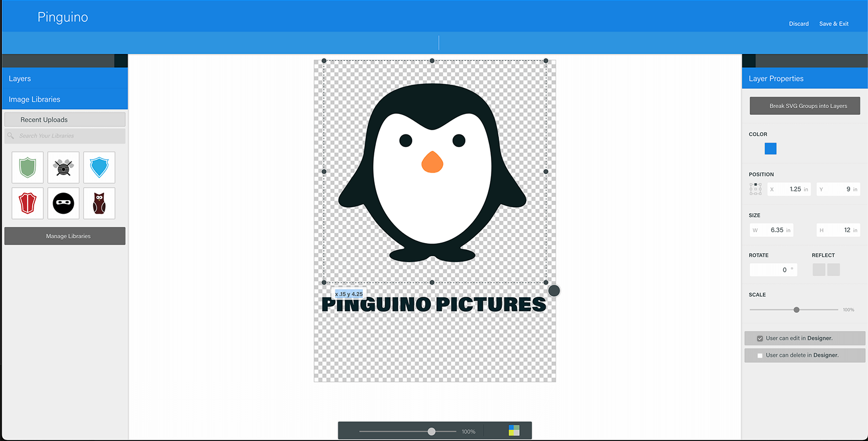The image size is (868, 441).
Task: Uncheck 'User can edit in Designer'
Action: click(x=760, y=338)
